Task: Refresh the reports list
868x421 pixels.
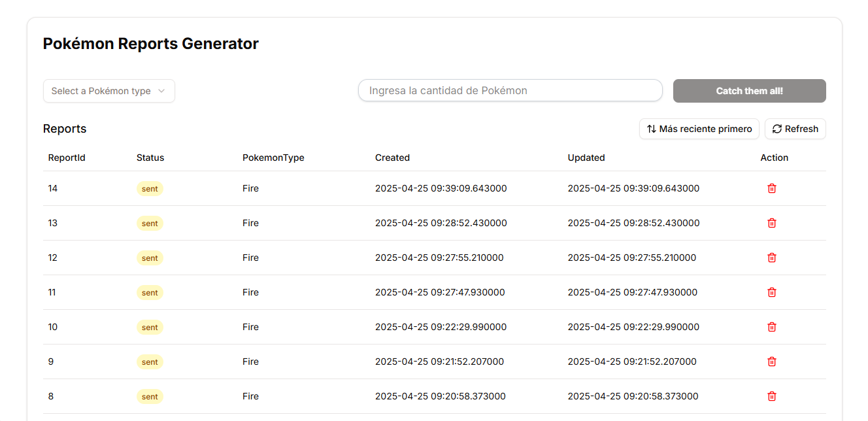Action: click(x=795, y=129)
